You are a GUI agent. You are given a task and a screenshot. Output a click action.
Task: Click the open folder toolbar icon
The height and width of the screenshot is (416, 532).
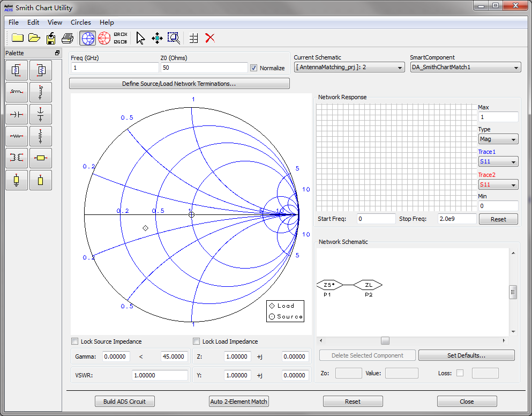pos(34,38)
